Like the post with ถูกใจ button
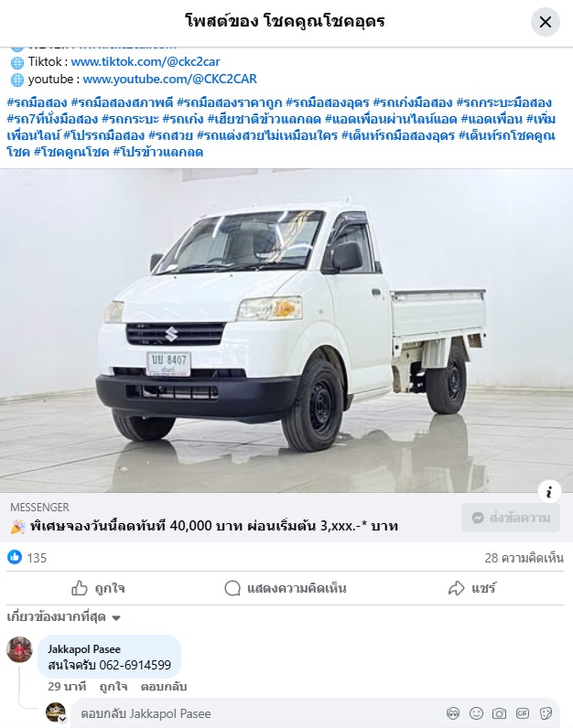 (x=98, y=588)
